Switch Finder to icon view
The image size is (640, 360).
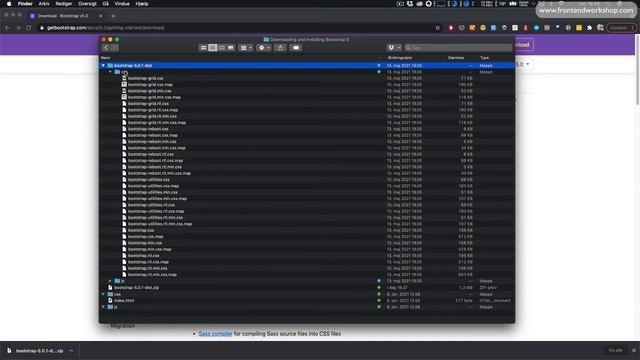(203, 48)
